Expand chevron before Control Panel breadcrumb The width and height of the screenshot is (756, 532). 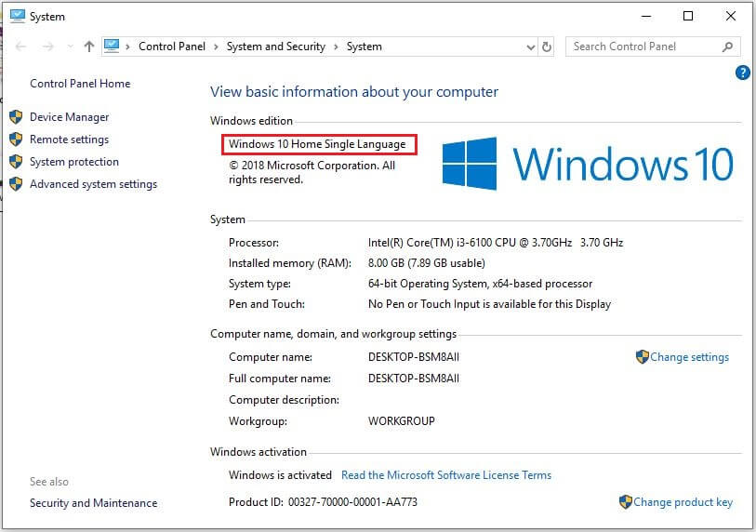click(x=127, y=47)
